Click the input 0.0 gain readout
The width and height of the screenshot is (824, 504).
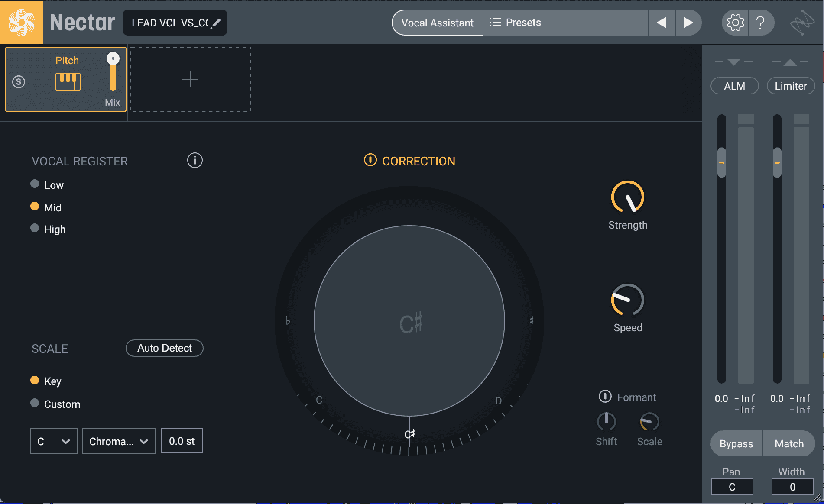pyautogui.click(x=721, y=398)
